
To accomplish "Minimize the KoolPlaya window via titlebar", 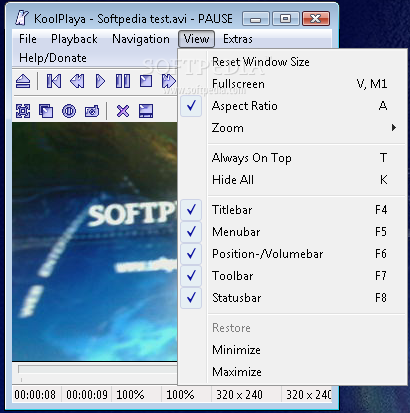I will 256,19.
